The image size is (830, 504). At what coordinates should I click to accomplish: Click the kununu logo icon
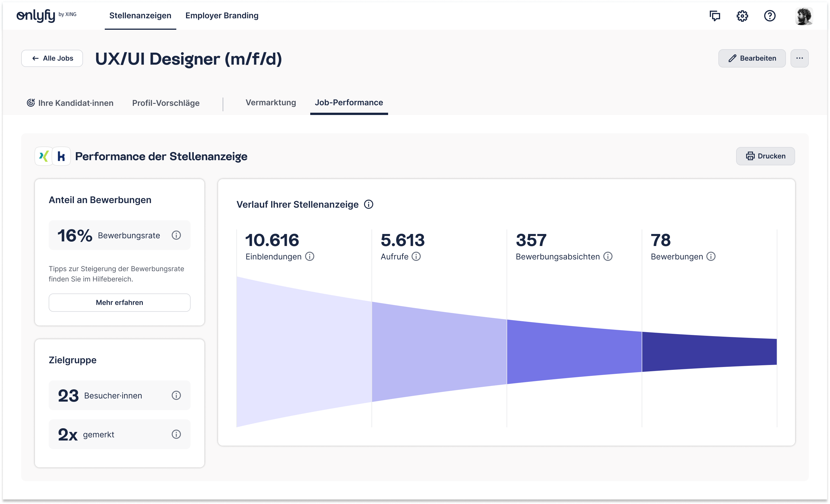pos(61,156)
